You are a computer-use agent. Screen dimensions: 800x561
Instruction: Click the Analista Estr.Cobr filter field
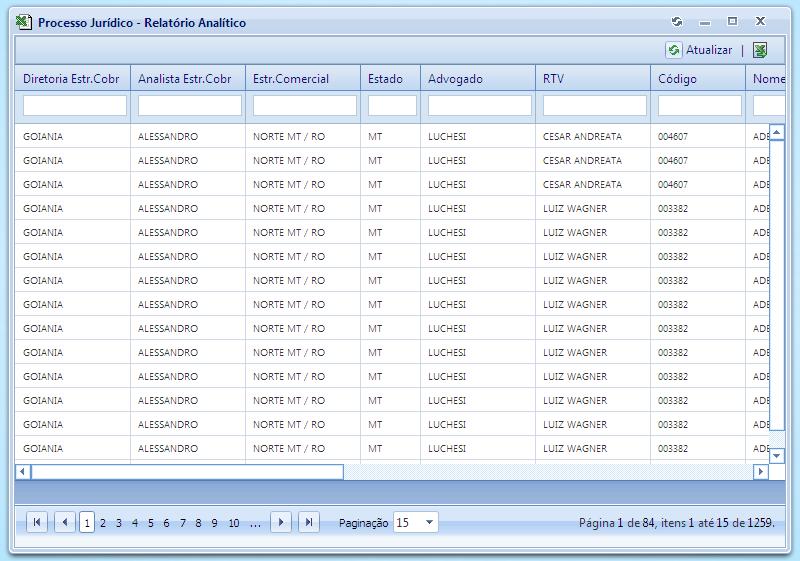pyautogui.click(x=189, y=105)
